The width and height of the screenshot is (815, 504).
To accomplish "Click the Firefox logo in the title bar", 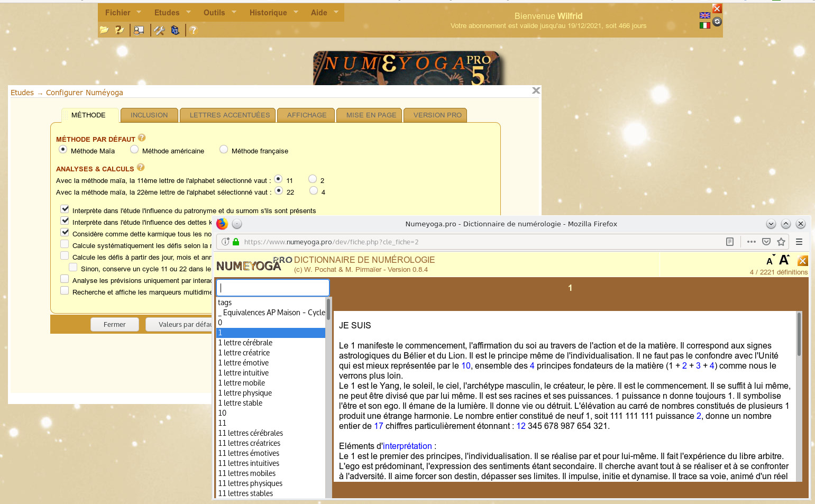I will 222,224.
